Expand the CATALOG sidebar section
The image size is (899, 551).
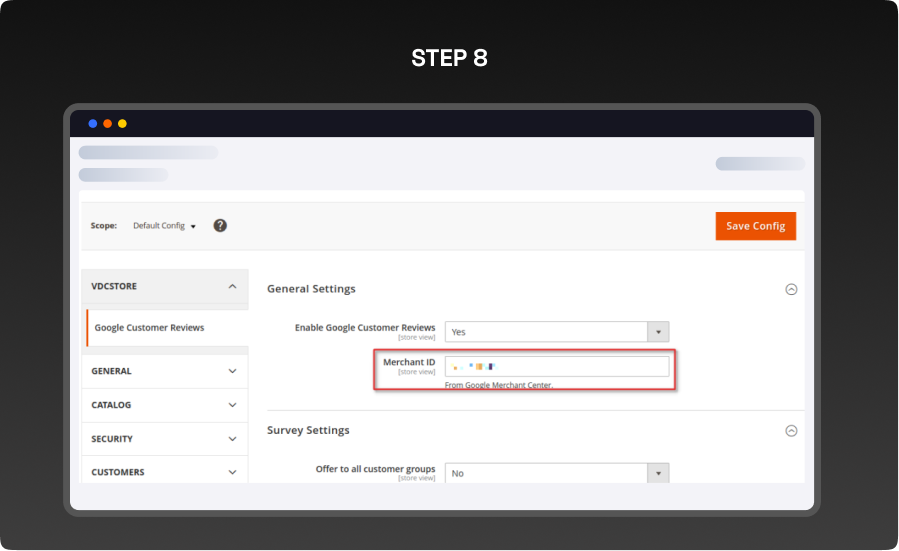(232, 405)
